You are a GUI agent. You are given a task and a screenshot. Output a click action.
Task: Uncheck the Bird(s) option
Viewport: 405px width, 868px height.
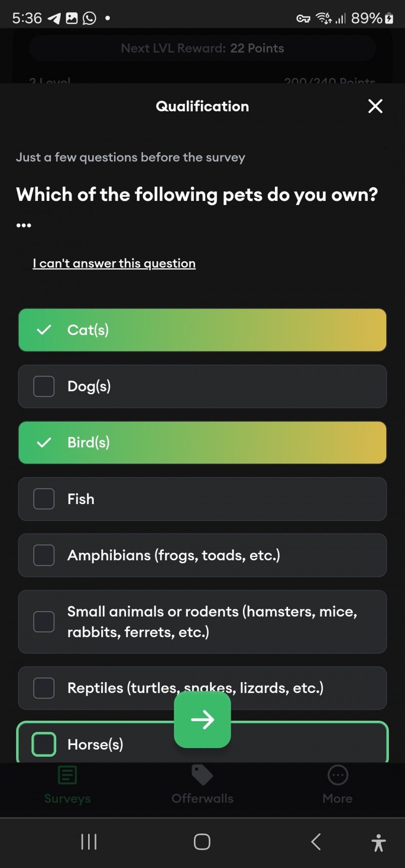(x=44, y=442)
